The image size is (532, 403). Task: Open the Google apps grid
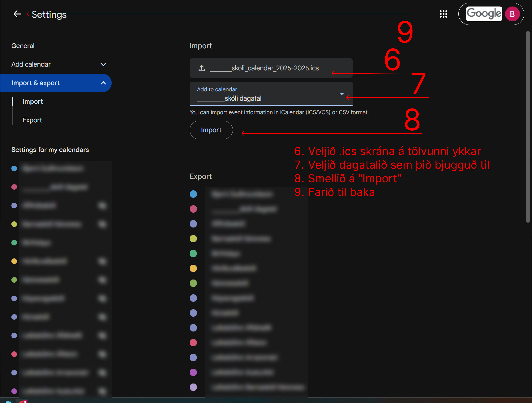tap(443, 14)
